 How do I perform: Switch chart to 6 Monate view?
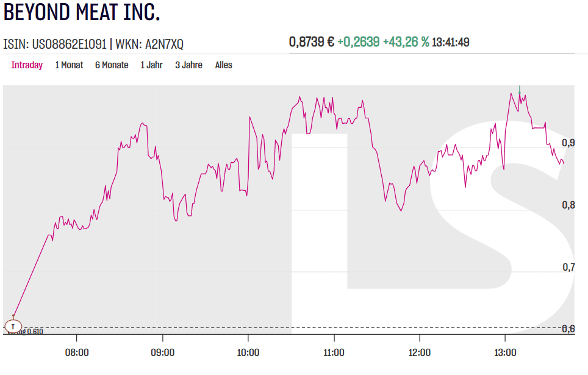coord(112,65)
